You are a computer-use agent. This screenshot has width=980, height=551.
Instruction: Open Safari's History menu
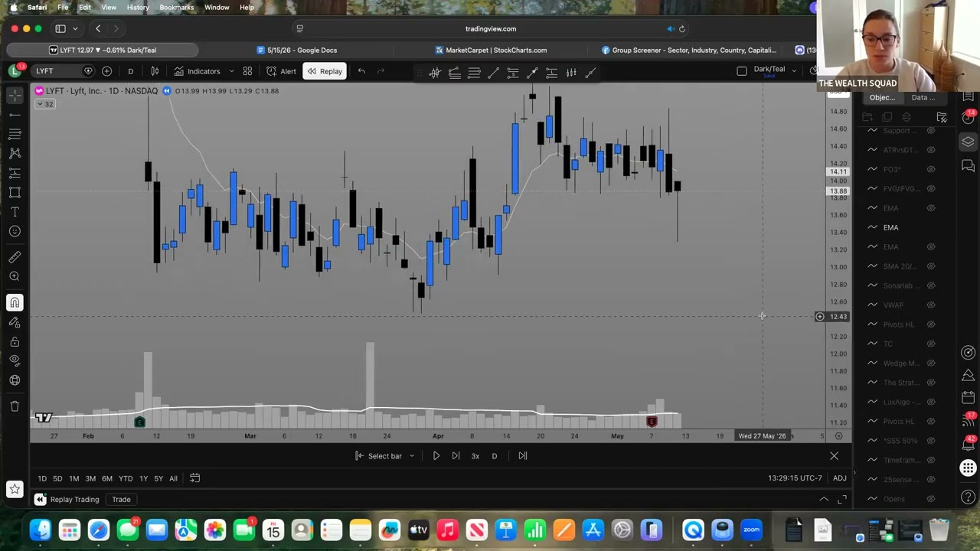[x=138, y=8]
